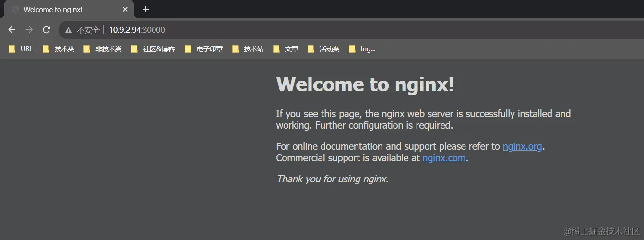Open the 电子印章 bookmarks folder
Screen dimensions: 644x240
203,49
